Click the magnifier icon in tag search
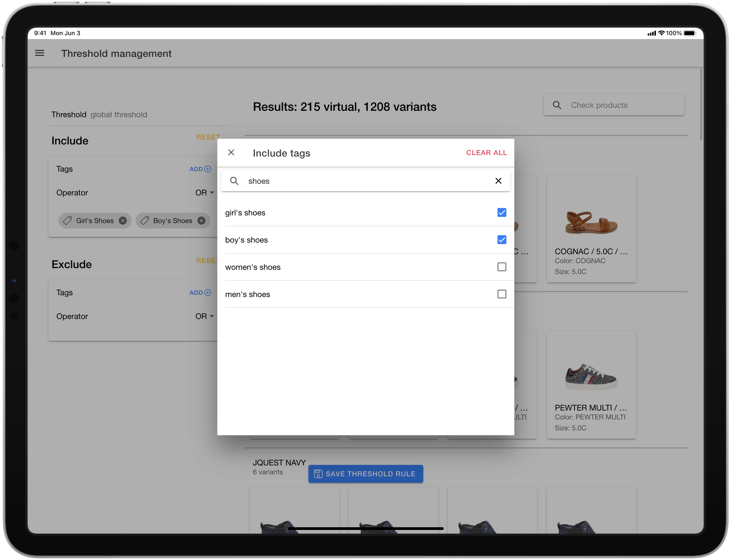 click(234, 181)
